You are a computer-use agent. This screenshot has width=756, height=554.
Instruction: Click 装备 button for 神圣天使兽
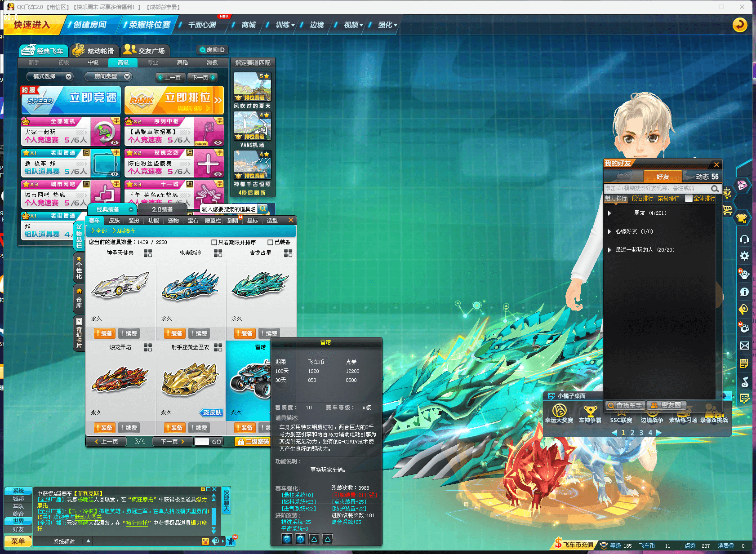104,333
